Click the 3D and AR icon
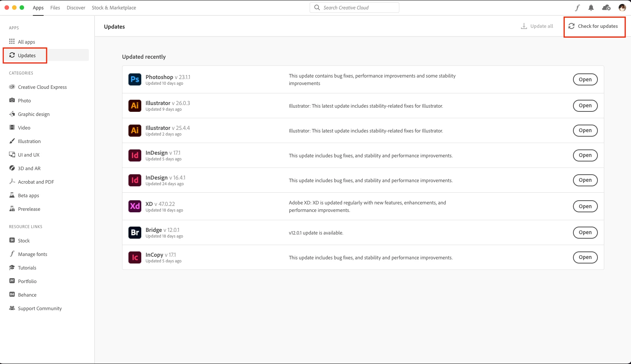 pos(12,168)
